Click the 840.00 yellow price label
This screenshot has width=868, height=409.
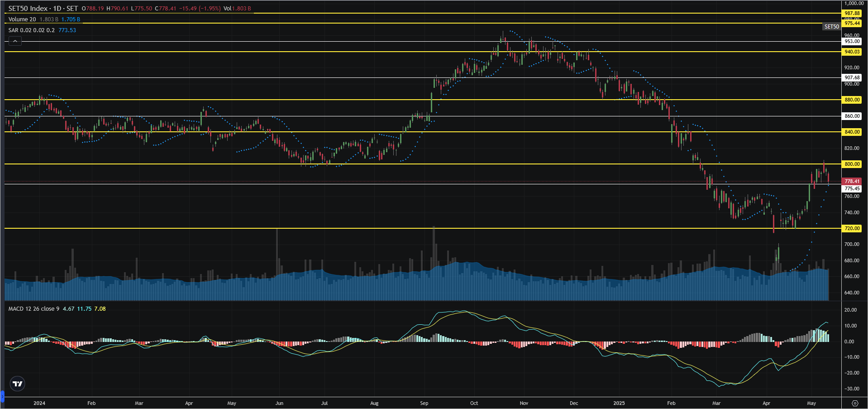point(852,132)
